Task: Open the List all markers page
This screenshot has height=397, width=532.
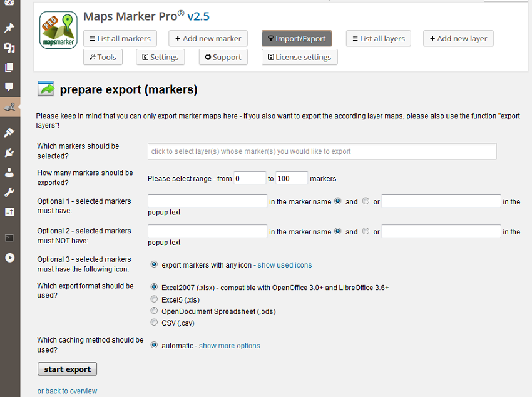Action: pyautogui.click(x=120, y=38)
